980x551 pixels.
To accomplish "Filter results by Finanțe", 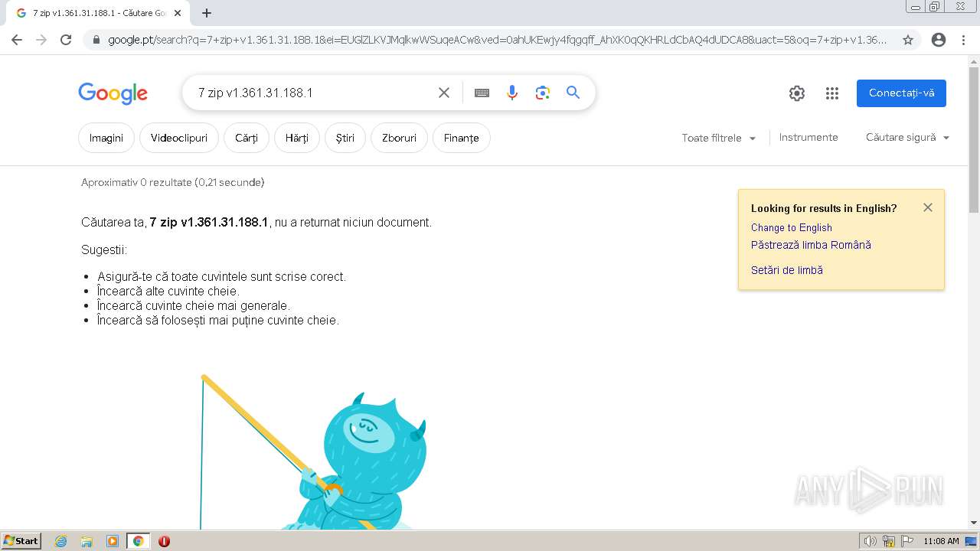I will [x=462, y=138].
